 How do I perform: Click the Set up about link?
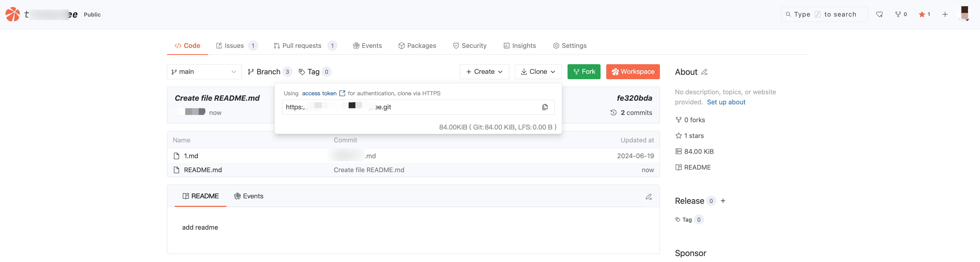726,102
